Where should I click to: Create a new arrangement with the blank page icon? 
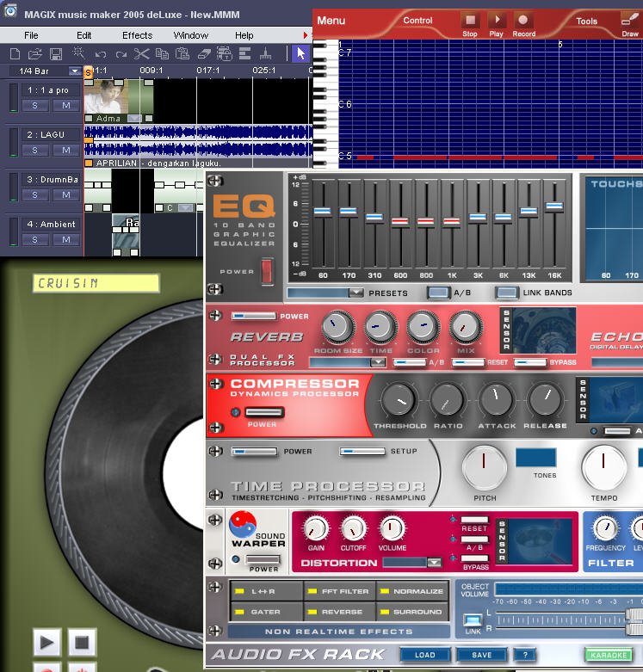[15, 54]
